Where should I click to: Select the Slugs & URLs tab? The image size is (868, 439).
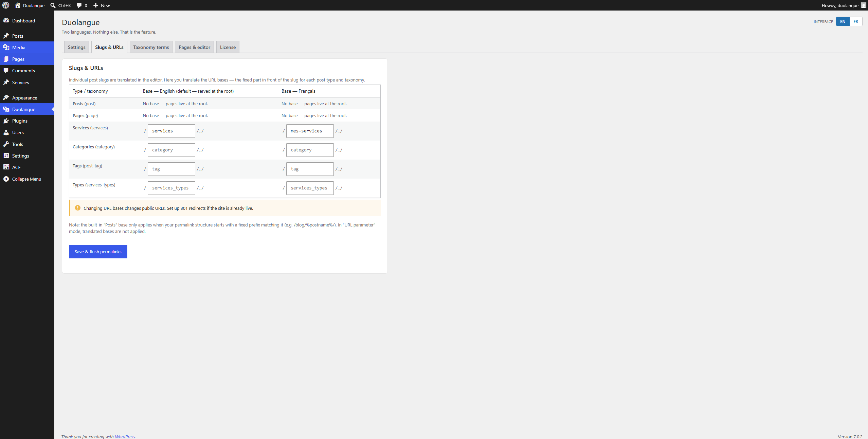click(109, 47)
